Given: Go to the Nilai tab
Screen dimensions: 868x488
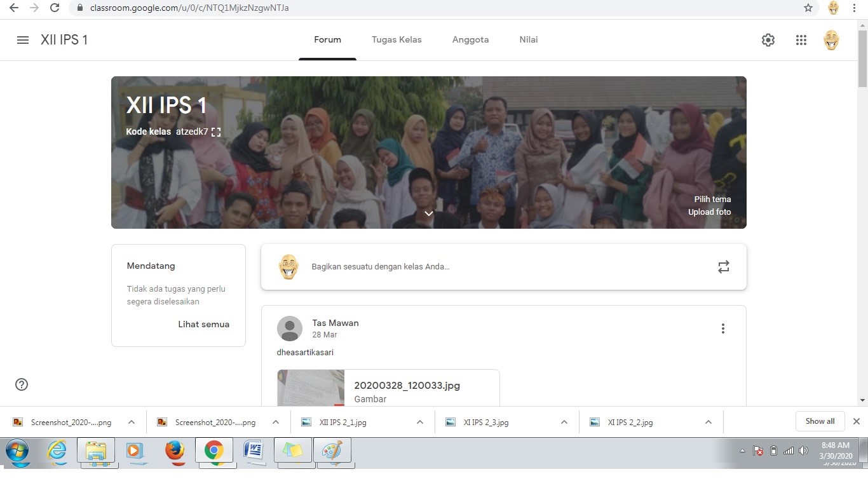Looking at the screenshot, I should pyautogui.click(x=528, y=40).
